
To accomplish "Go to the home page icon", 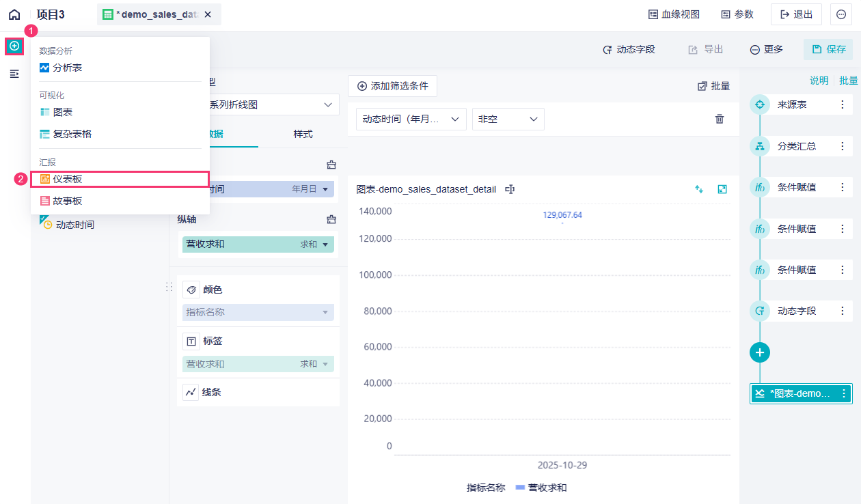I will coord(14,14).
